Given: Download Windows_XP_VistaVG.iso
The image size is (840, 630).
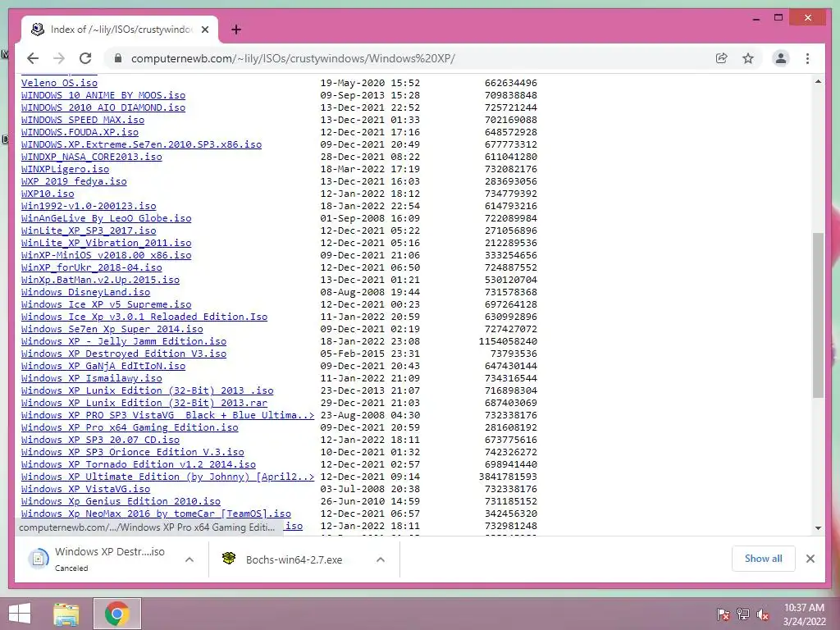Looking at the screenshot, I should 85,490.
